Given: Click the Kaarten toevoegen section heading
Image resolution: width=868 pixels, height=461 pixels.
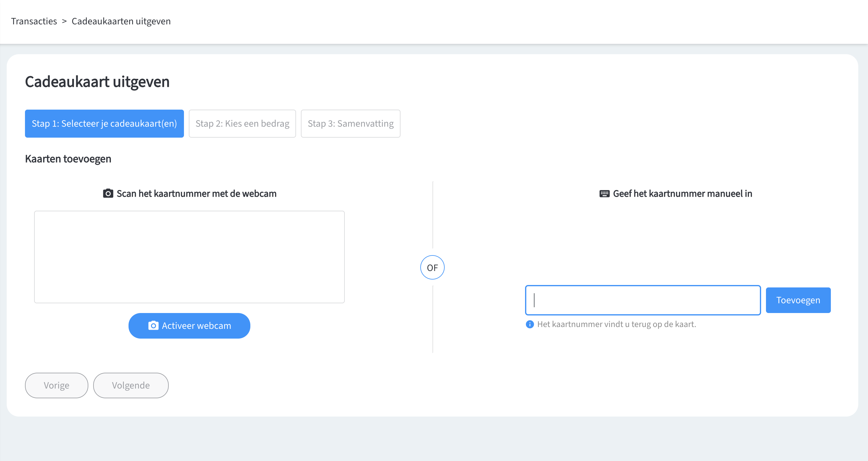Looking at the screenshot, I should pos(68,159).
